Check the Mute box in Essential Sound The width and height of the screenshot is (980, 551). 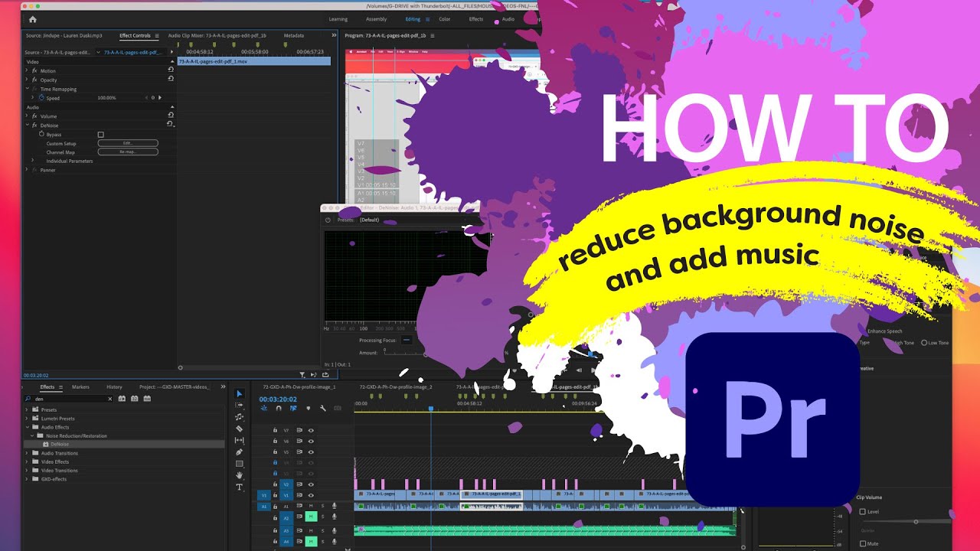863,543
